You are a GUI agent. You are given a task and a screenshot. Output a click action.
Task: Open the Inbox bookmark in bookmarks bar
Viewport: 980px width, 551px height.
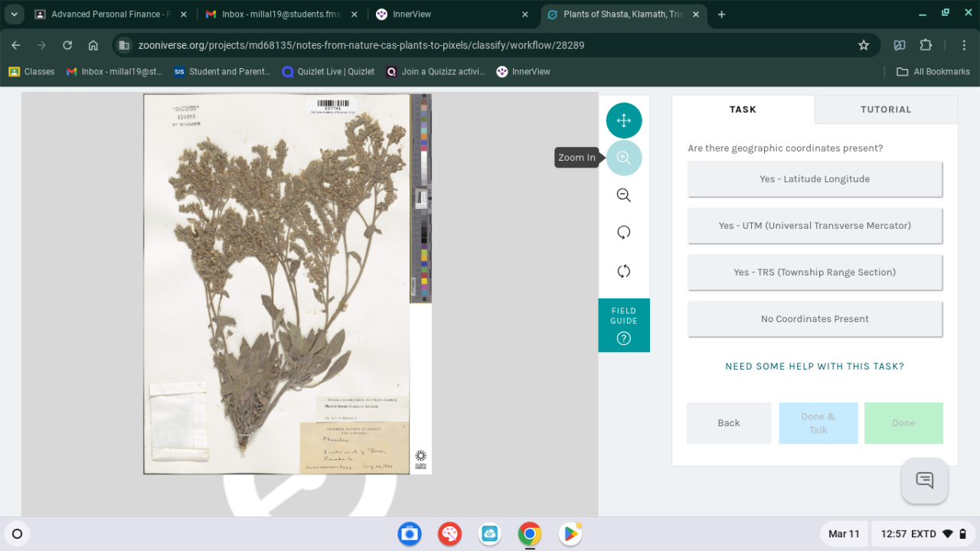pyautogui.click(x=114, y=71)
